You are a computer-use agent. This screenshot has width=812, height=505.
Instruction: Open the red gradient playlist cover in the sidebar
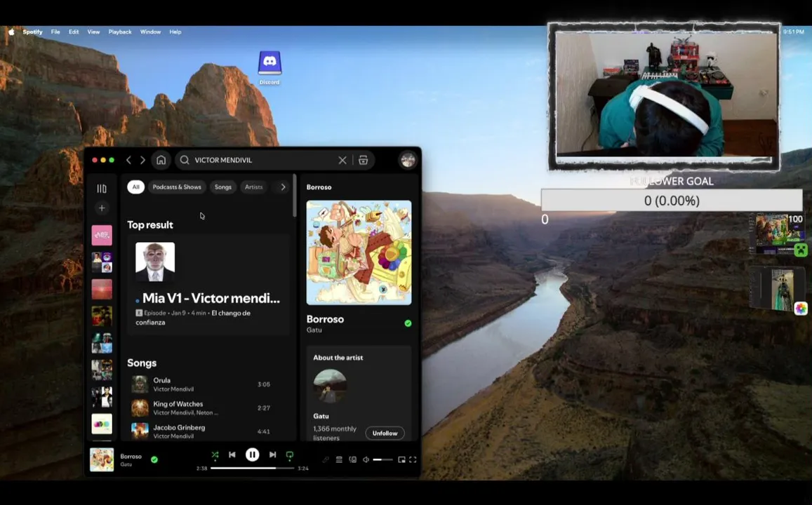pos(102,289)
